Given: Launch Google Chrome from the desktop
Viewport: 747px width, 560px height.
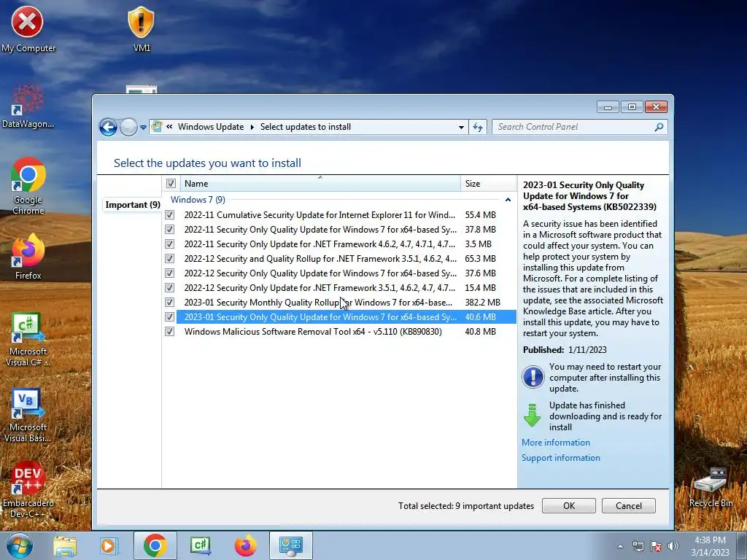Looking at the screenshot, I should pos(28,186).
